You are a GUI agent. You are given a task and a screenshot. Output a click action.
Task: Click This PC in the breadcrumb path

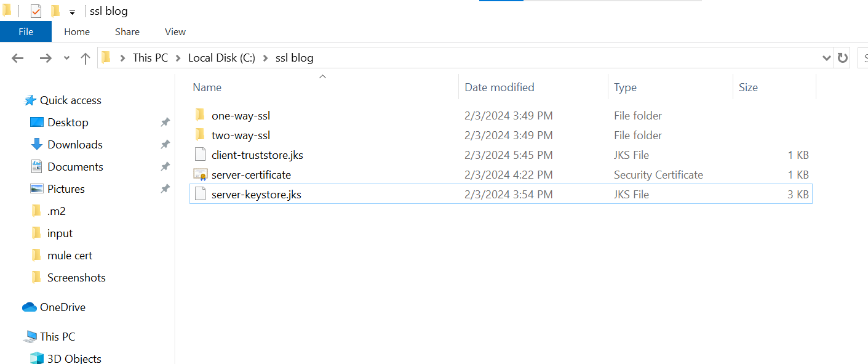[150, 58]
